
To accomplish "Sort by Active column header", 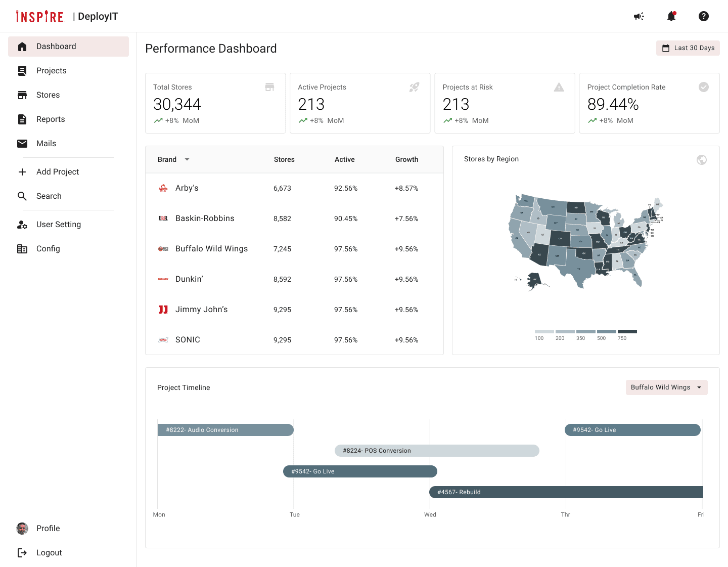I will coord(345,159).
